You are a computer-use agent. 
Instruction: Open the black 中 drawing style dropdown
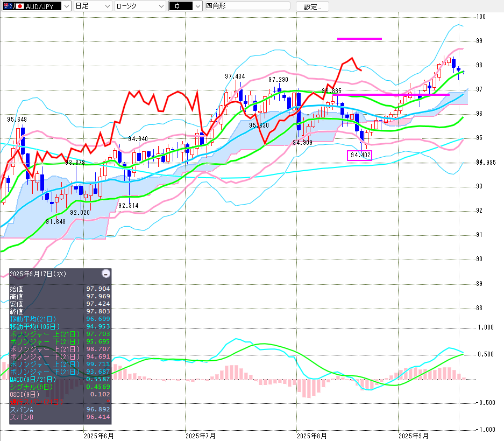coord(185,6)
